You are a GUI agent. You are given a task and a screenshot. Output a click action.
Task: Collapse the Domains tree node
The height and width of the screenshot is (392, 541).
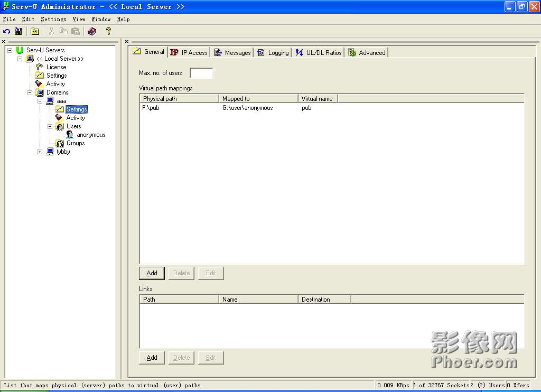[x=30, y=92]
